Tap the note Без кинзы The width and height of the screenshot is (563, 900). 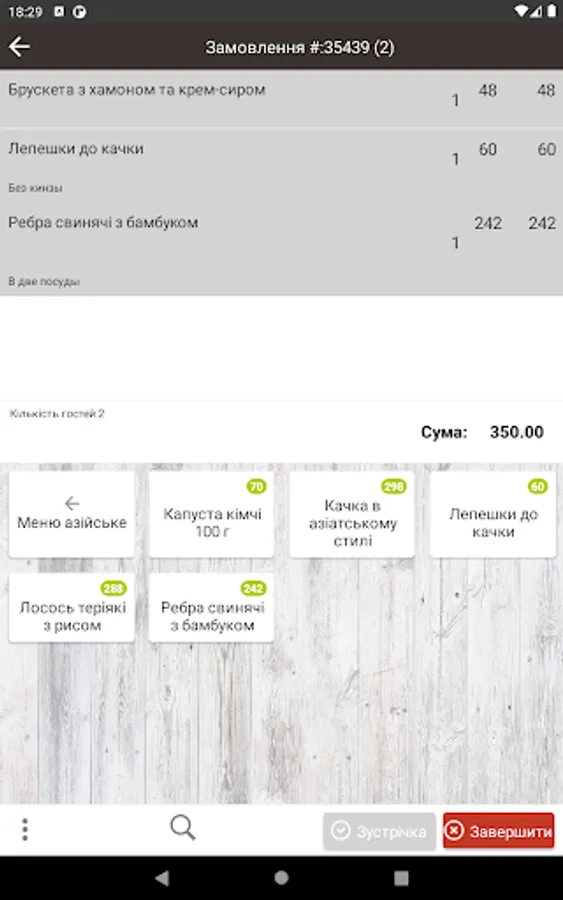35,188
